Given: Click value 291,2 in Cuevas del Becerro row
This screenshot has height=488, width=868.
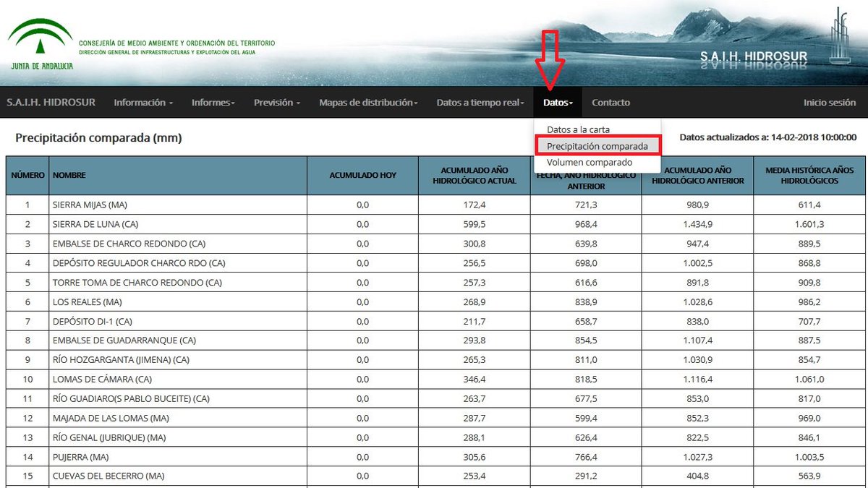Looking at the screenshot, I should pos(586,476).
